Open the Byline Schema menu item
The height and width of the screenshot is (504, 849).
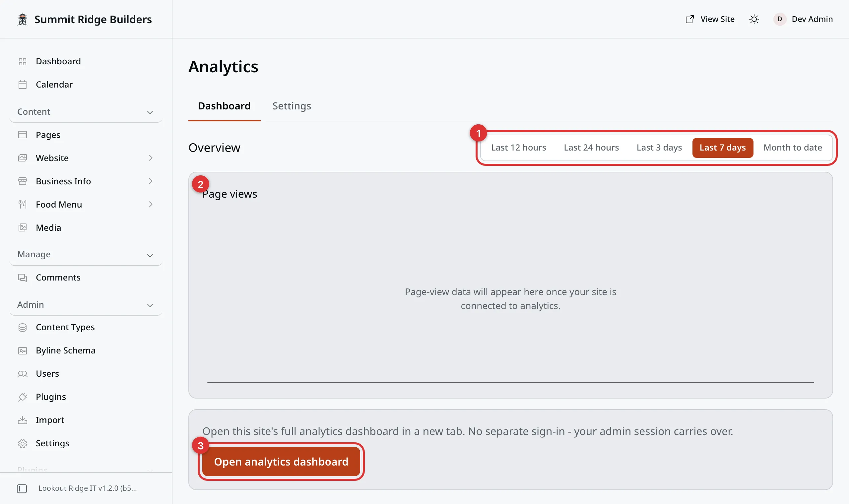[x=86, y=350]
